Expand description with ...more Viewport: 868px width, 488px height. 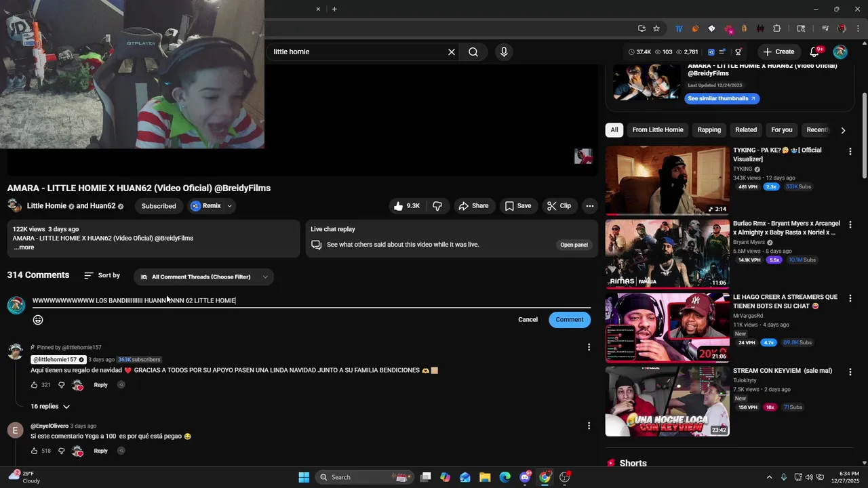click(24, 247)
